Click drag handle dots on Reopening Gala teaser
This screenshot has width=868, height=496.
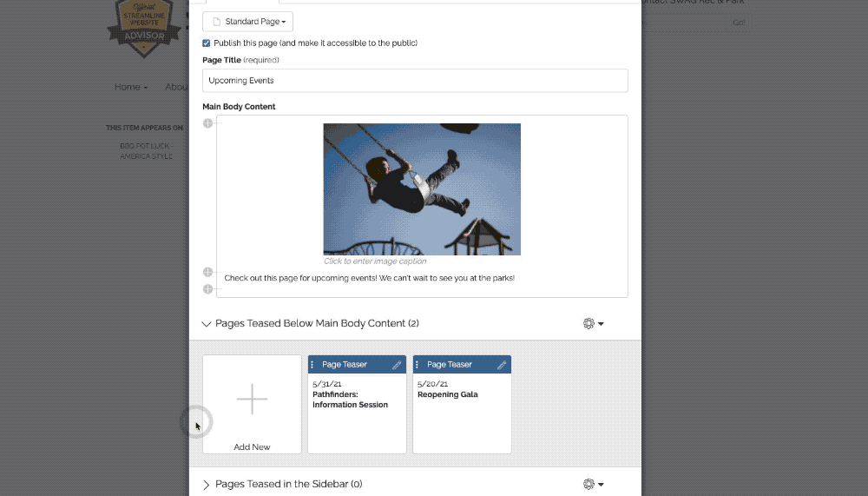coord(417,365)
